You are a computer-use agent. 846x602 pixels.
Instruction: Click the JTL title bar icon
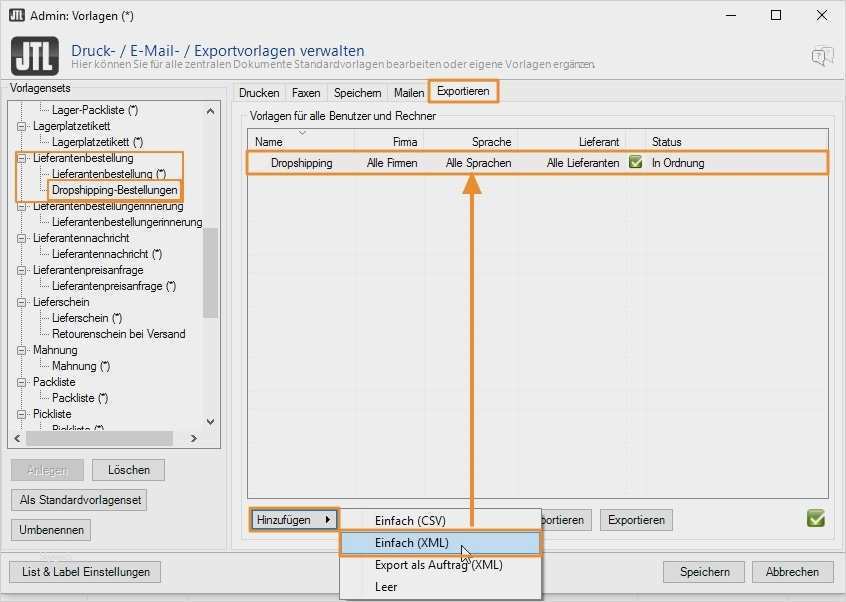[x=17, y=15]
